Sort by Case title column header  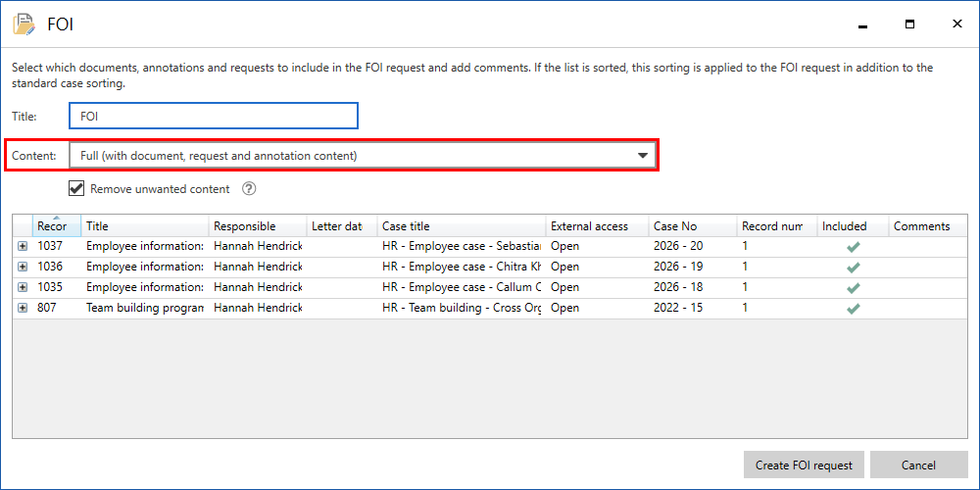(462, 226)
